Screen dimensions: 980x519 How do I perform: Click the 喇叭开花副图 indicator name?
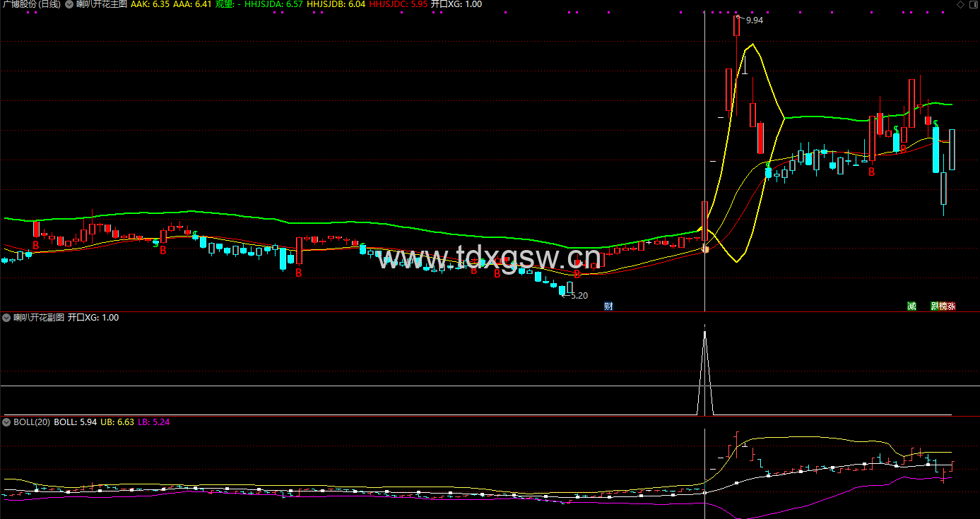click(x=39, y=318)
